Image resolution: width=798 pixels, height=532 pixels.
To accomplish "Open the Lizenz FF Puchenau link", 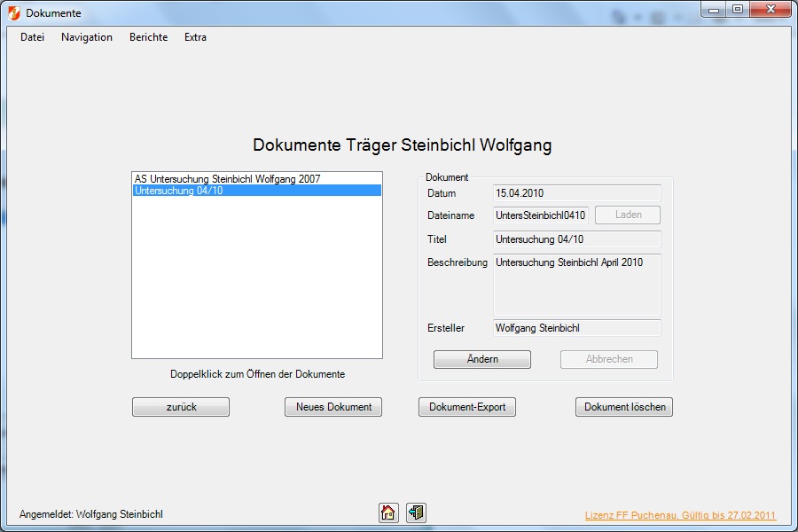I will 680,515.
